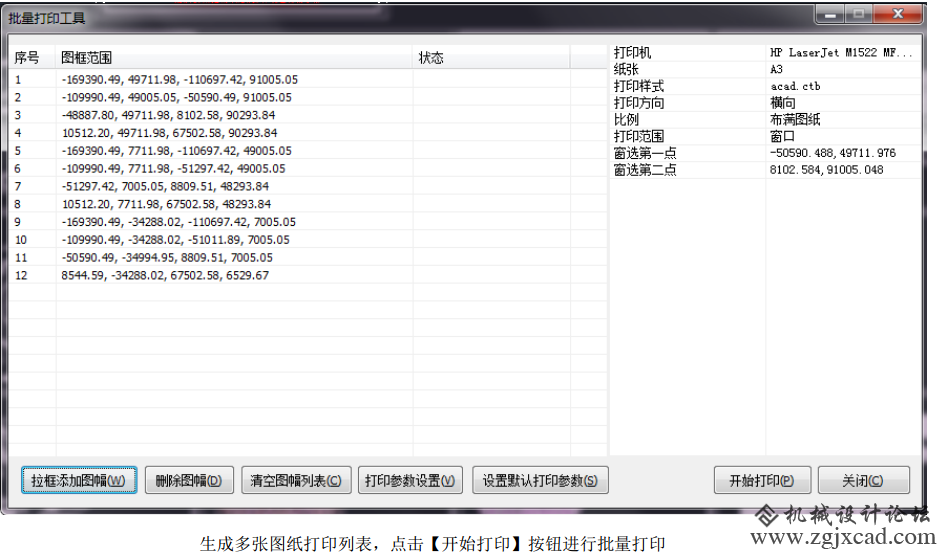The height and width of the screenshot is (558, 943).
Task: Click the 纸张 property label
Action: coord(626,69)
